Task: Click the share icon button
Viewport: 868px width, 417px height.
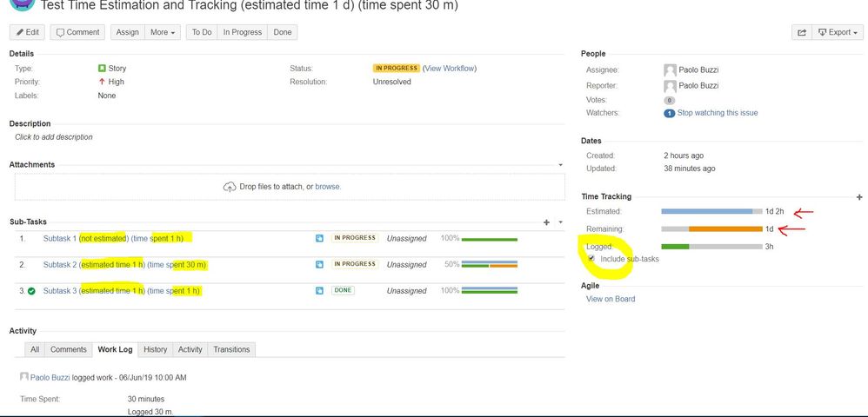Action: tap(801, 32)
